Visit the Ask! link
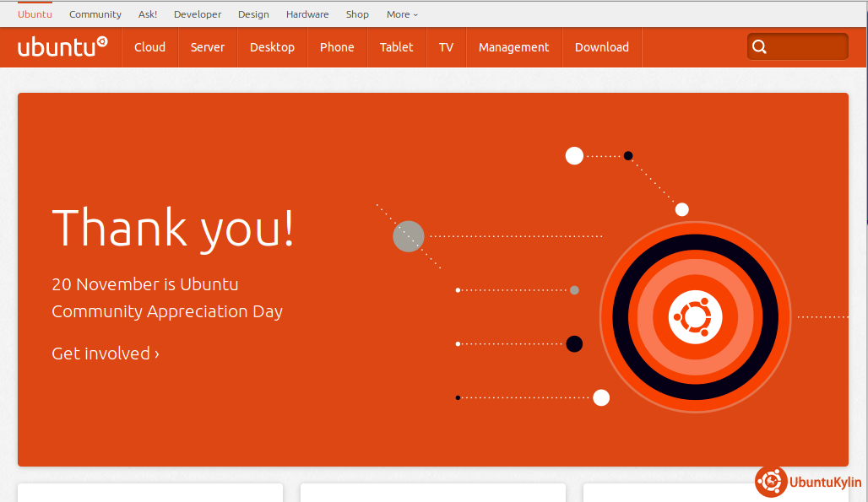 pos(148,14)
